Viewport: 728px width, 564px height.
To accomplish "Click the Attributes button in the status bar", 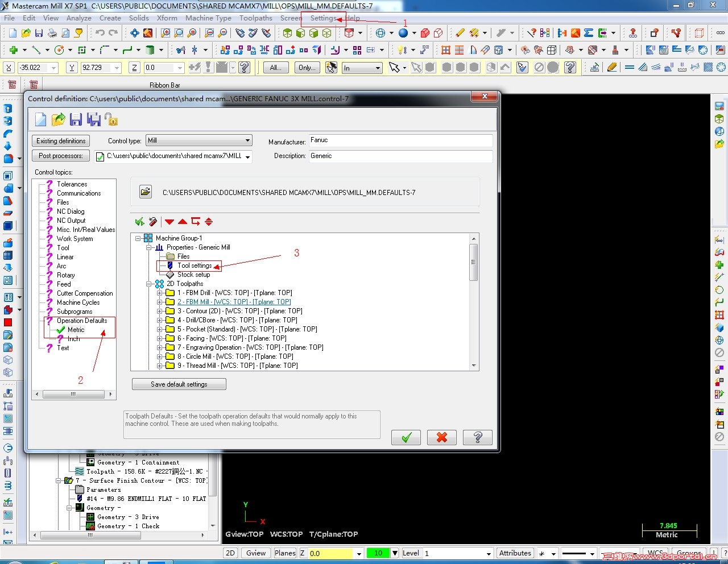I will (x=515, y=553).
